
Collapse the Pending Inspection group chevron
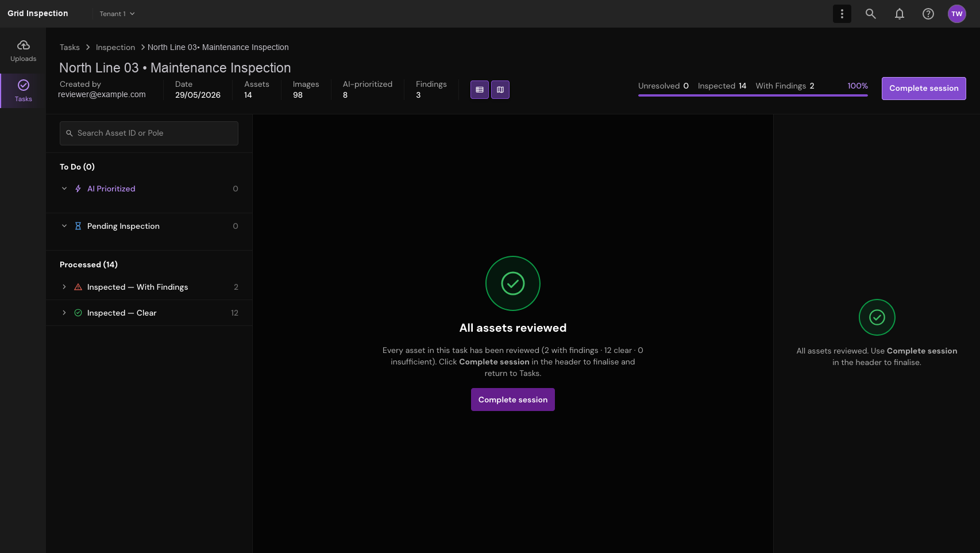tap(64, 226)
